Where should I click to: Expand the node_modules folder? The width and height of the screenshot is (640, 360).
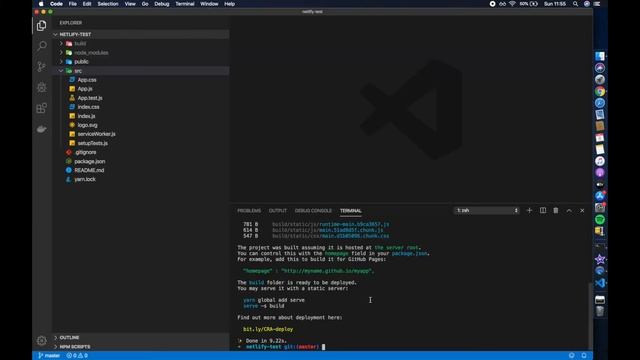pyautogui.click(x=141, y=53)
